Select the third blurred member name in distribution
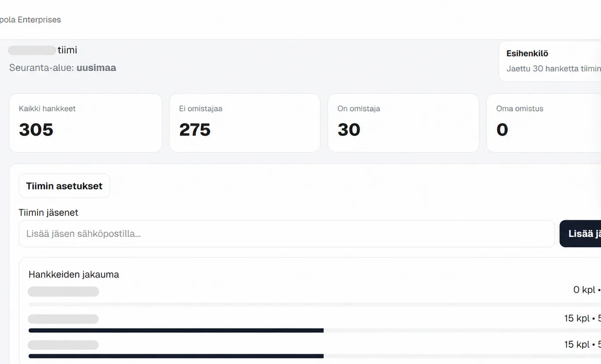Screen dimensions: 601x364 pos(64,345)
